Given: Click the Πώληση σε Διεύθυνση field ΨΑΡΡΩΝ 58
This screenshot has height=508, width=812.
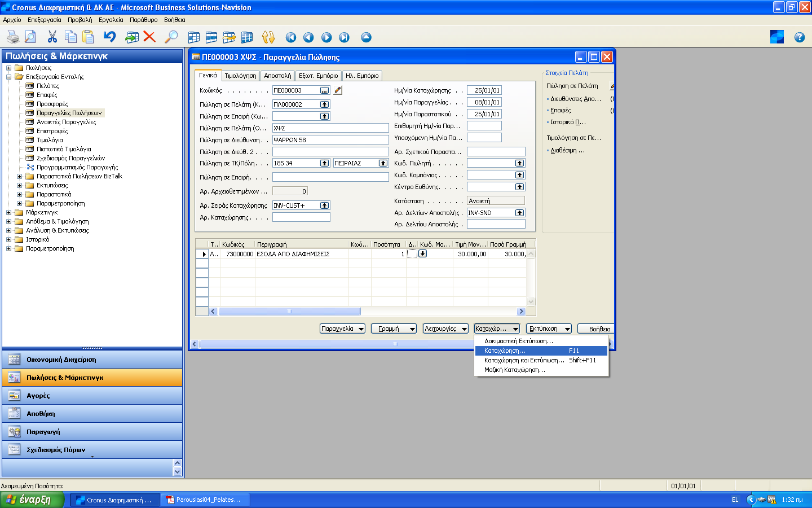Looking at the screenshot, I should pyautogui.click(x=330, y=140).
